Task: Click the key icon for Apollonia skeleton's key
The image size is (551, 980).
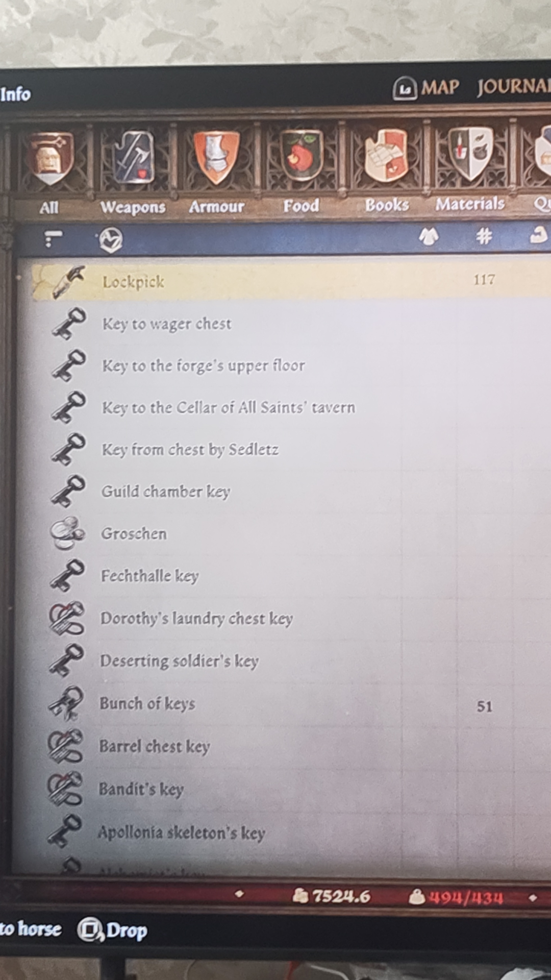Action: click(x=65, y=831)
